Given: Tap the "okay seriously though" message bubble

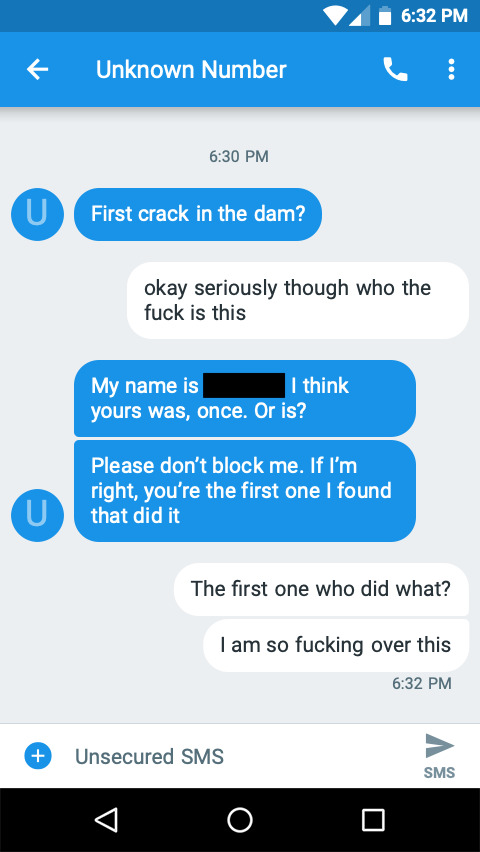Looking at the screenshot, I should (x=298, y=300).
